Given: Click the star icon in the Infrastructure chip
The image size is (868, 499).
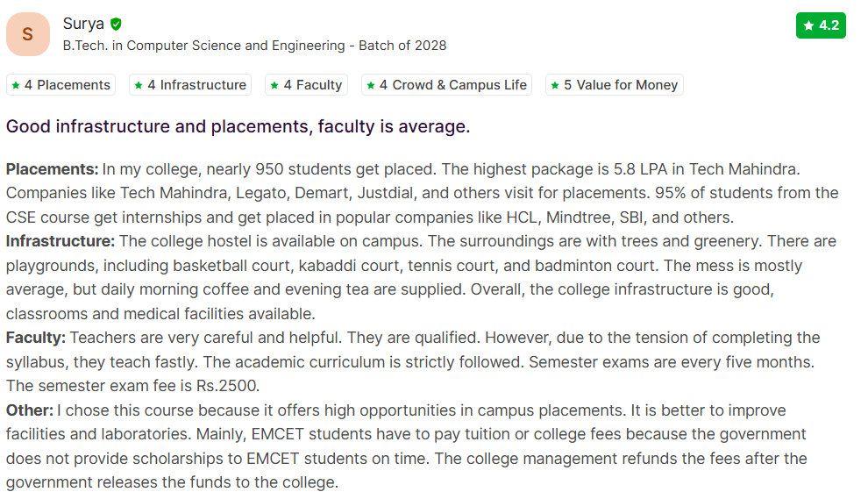Looking at the screenshot, I should (139, 85).
